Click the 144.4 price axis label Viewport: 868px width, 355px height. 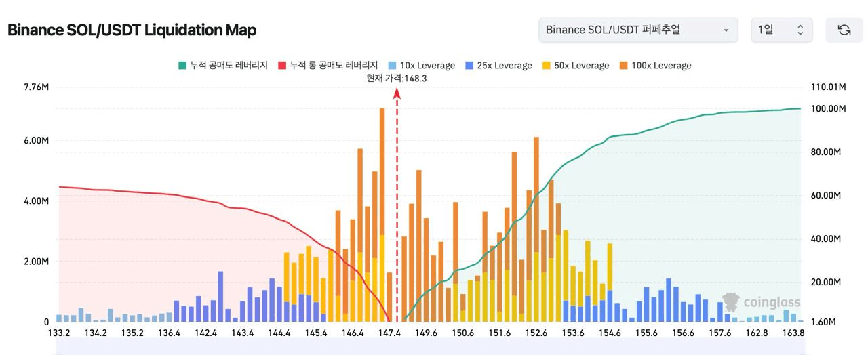click(x=279, y=333)
